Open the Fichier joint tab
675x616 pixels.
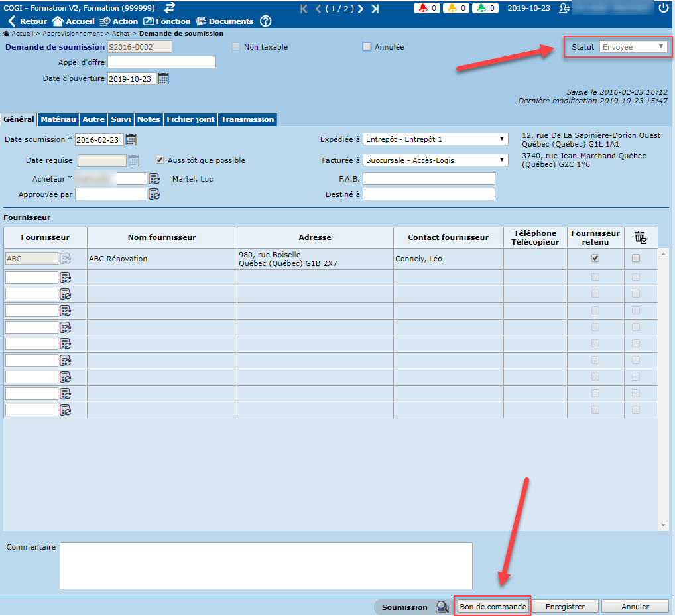tap(190, 119)
